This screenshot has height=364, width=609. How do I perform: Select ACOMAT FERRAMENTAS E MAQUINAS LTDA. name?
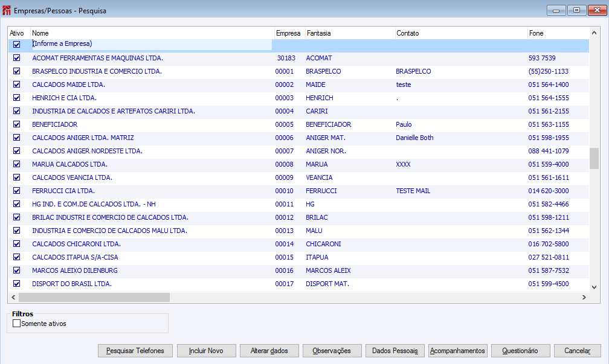point(97,58)
